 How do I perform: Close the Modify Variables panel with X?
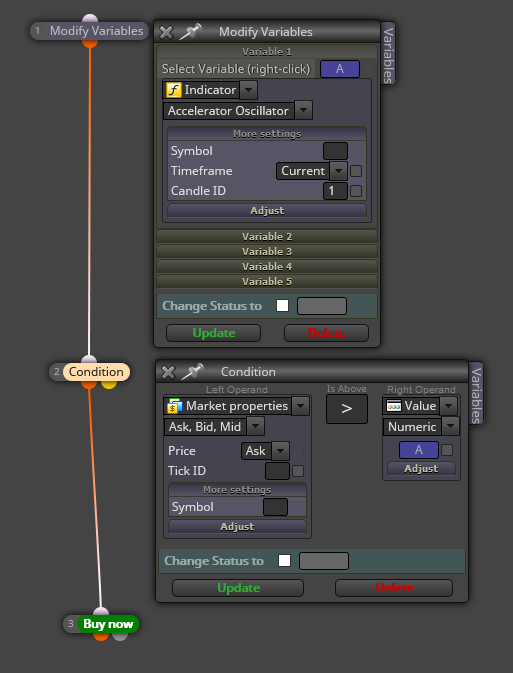(x=166, y=32)
